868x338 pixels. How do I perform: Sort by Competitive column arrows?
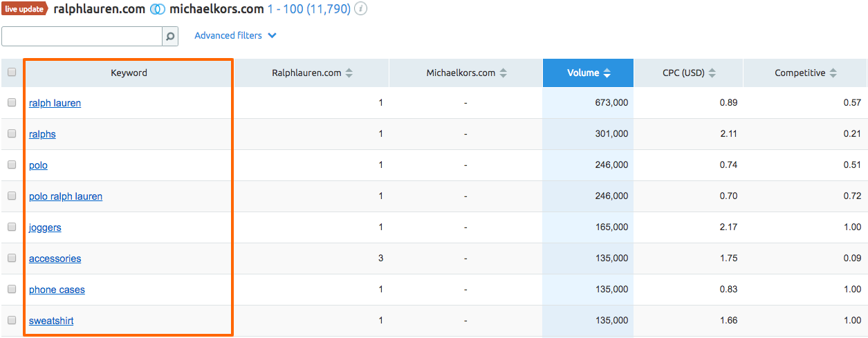pyautogui.click(x=833, y=73)
